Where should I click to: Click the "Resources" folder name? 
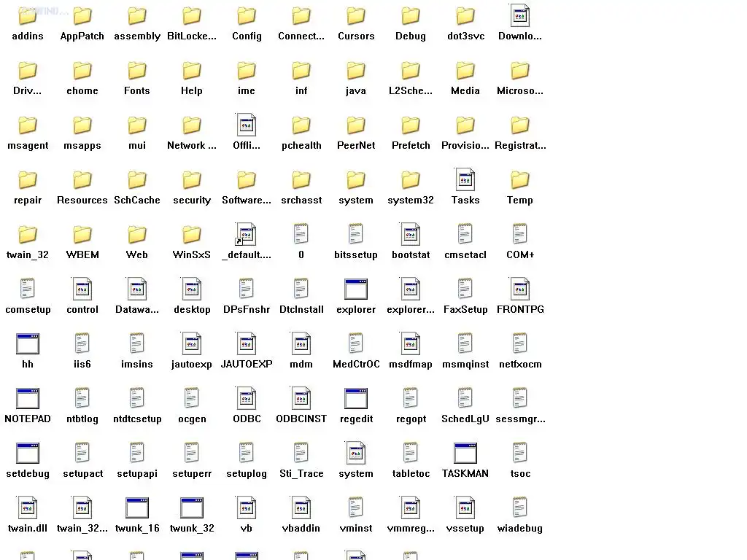click(82, 200)
